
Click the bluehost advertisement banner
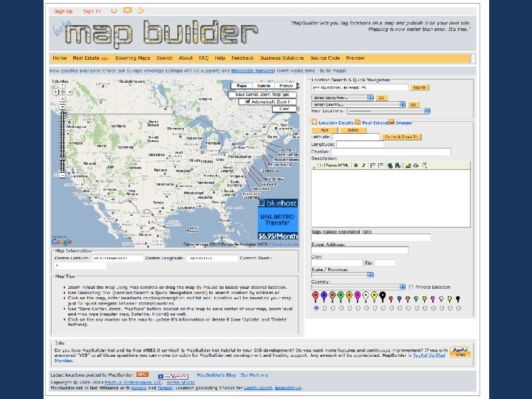tap(278, 219)
